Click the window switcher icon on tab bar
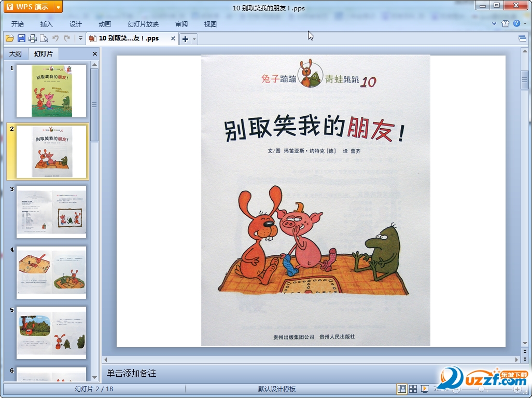The image size is (532, 398). tap(523, 38)
